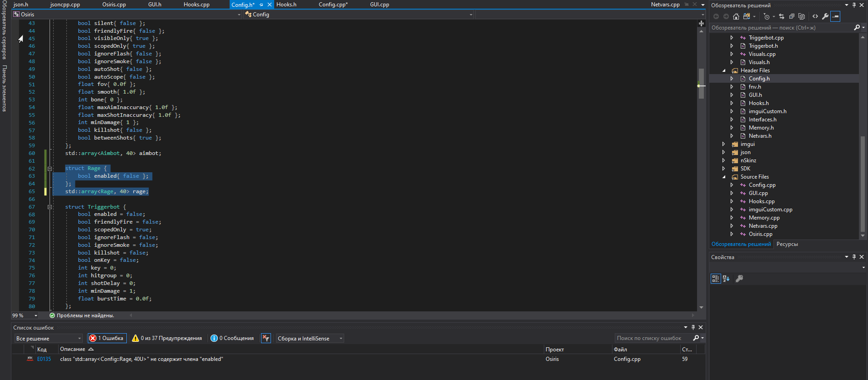The image size is (868, 380).
Task: Click the E0135 error code link
Action: [44, 359]
